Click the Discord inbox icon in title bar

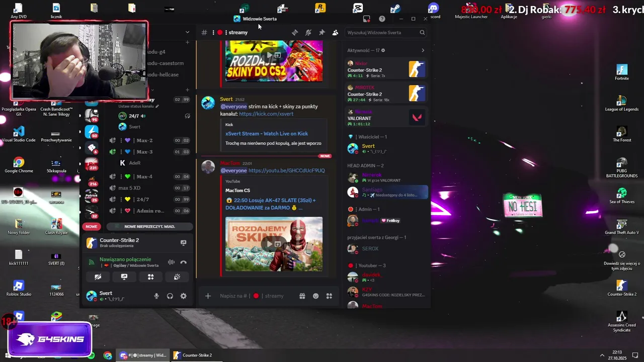(366, 19)
